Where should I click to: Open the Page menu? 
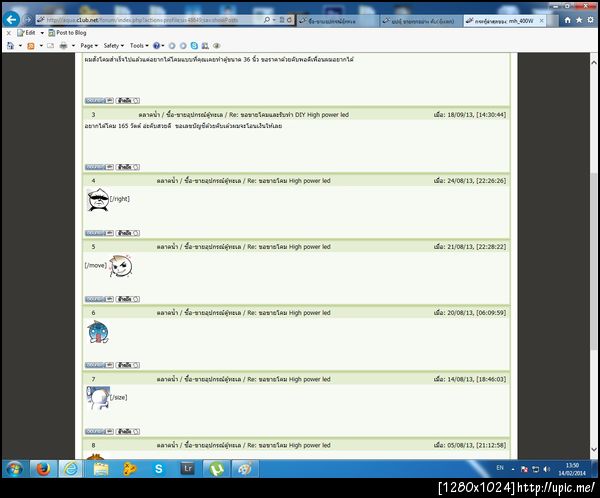(x=89, y=46)
